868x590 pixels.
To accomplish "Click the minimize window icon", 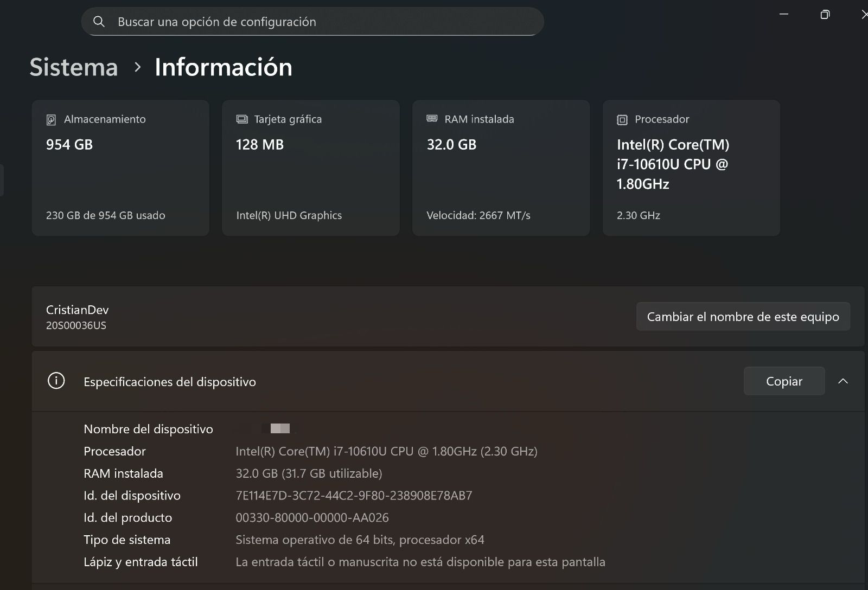I will pos(783,14).
